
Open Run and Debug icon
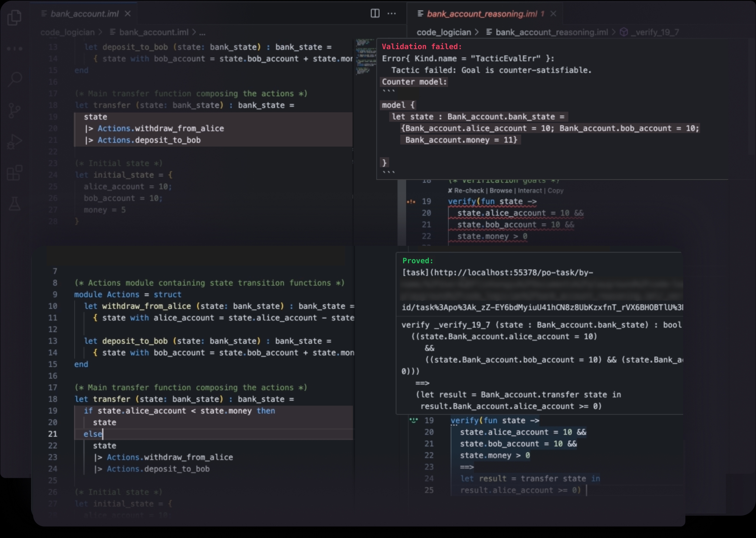point(14,141)
